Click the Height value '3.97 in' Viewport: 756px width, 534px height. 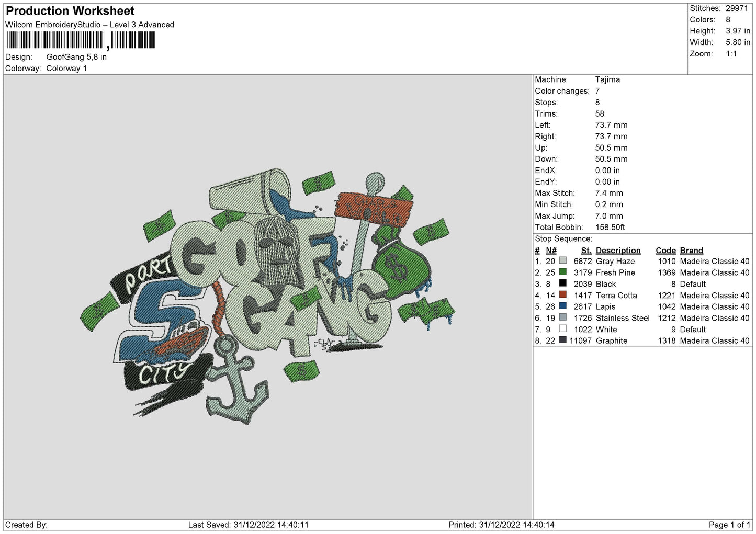click(x=738, y=31)
